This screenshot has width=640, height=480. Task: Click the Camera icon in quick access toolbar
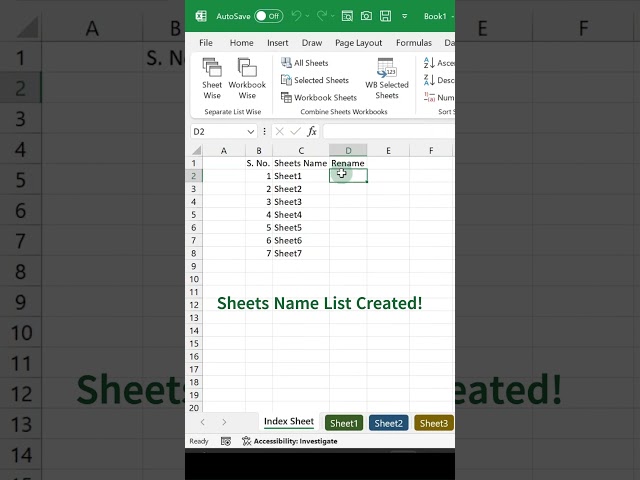(x=366, y=16)
